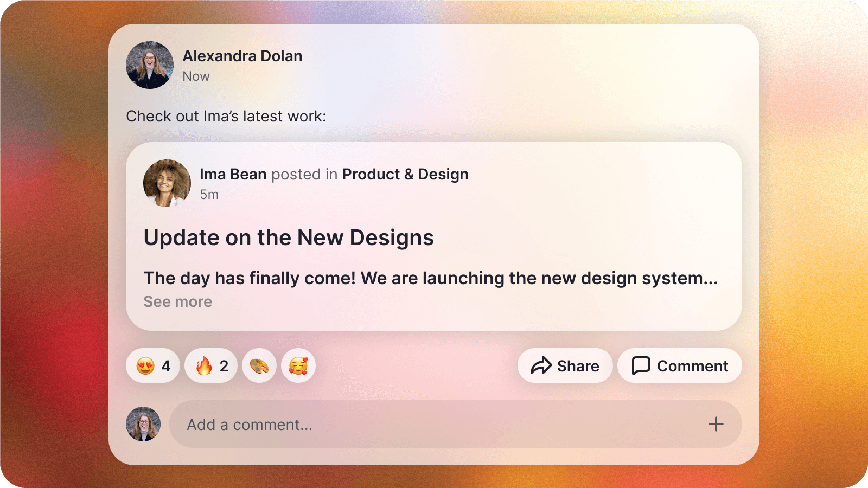Click the fire reaction count 2

(x=224, y=367)
